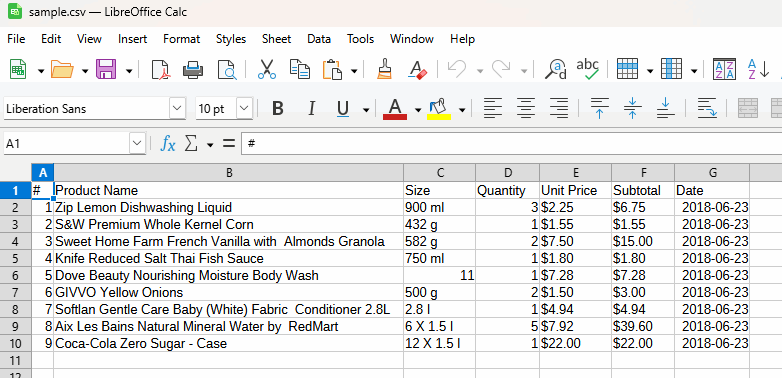Export directly as PDF
The image size is (782, 378).
click(161, 69)
